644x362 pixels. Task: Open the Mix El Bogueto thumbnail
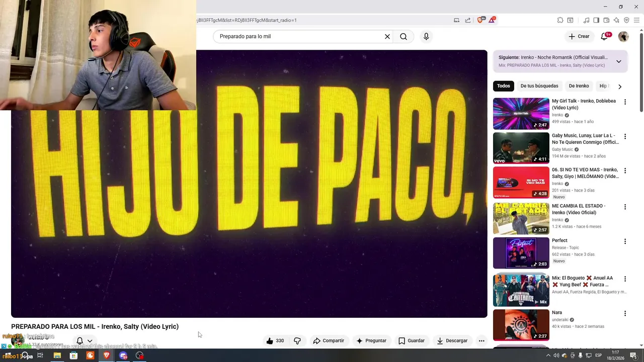click(x=521, y=290)
